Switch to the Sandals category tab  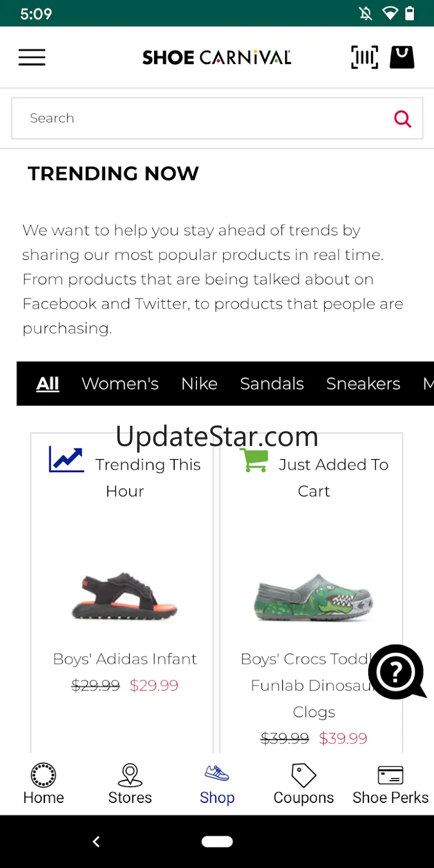point(272,384)
